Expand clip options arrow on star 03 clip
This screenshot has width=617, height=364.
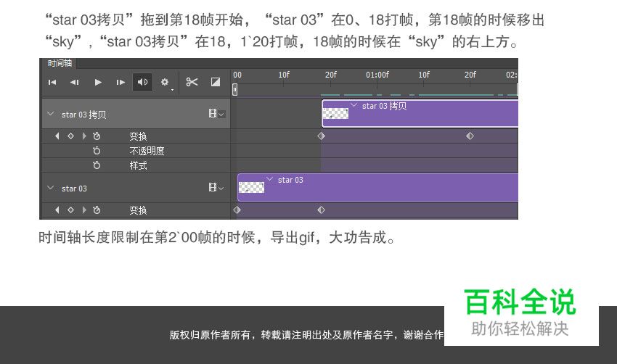pyautogui.click(x=269, y=179)
